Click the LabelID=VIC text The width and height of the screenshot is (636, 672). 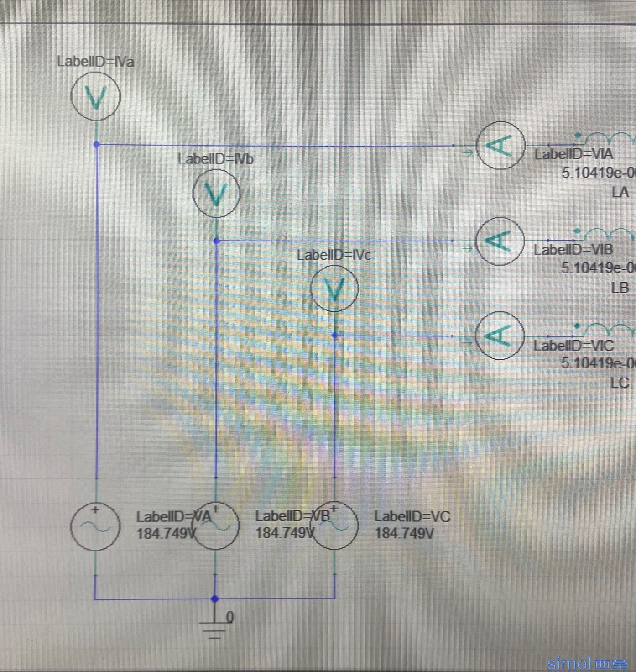pyautogui.click(x=573, y=345)
